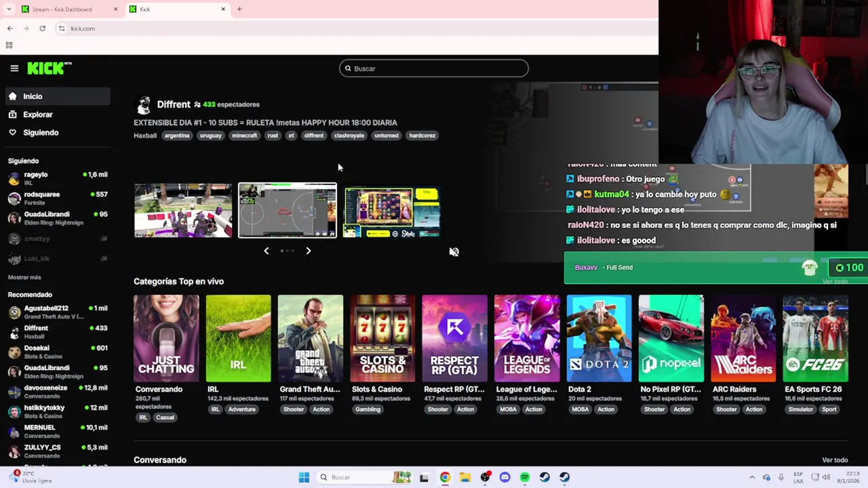Select the minecraft tag
The height and width of the screenshot is (488, 868).
245,136
